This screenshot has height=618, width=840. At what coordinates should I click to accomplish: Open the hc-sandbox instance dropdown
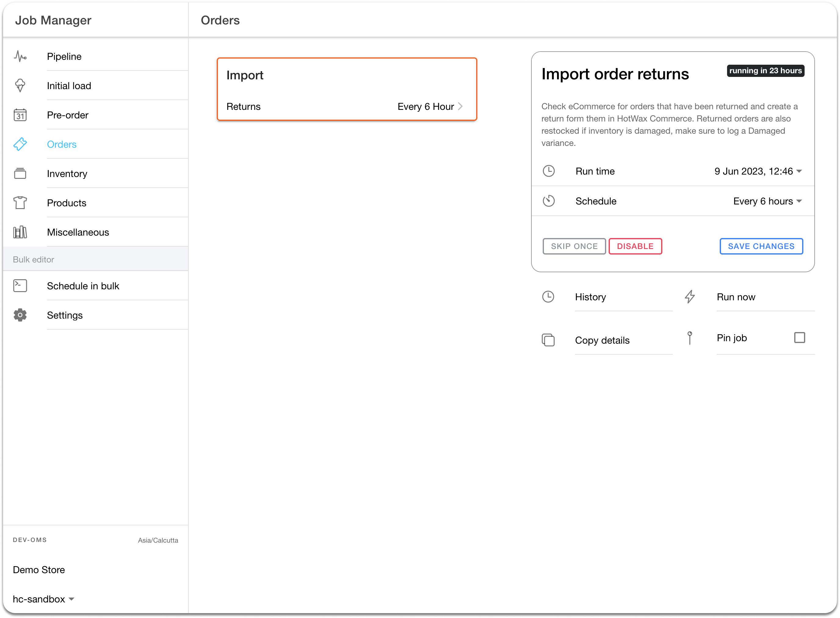tap(43, 599)
